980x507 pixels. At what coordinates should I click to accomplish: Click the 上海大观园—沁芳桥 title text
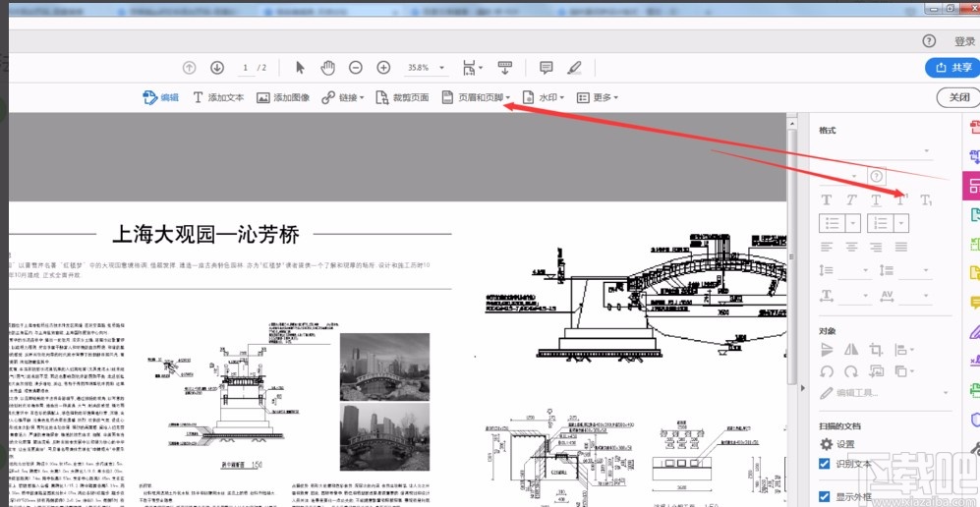pos(205,235)
